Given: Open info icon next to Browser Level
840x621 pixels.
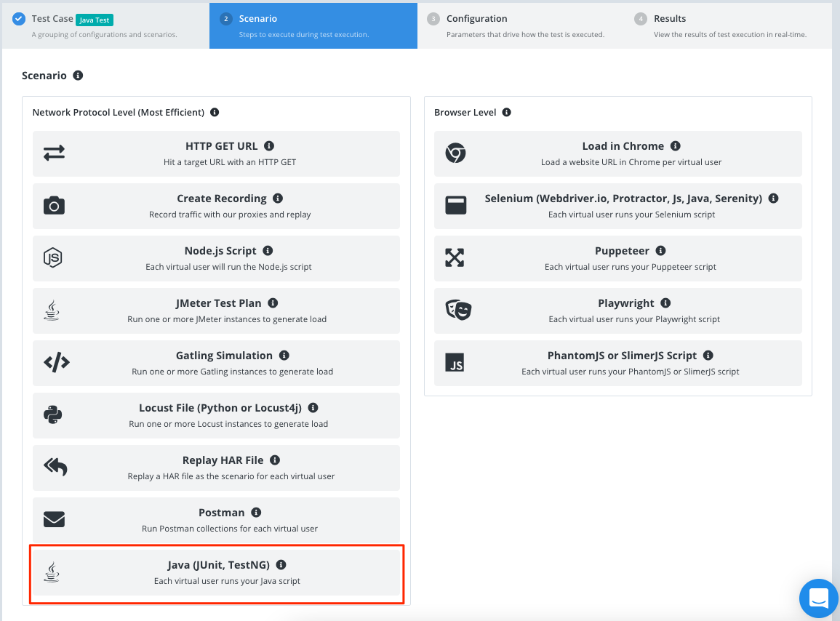Looking at the screenshot, I should pyautogui.click(x=507, y=112).
